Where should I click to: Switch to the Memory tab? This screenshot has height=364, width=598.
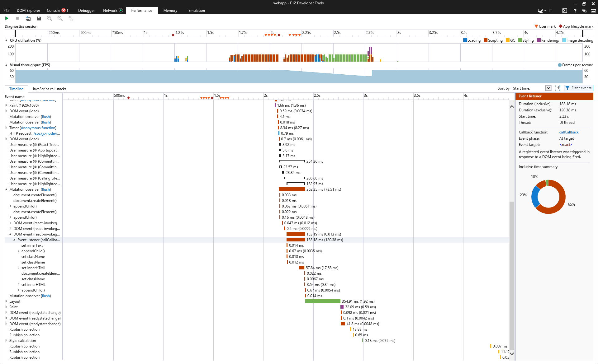pyautogui.click(x=170, y=11)
